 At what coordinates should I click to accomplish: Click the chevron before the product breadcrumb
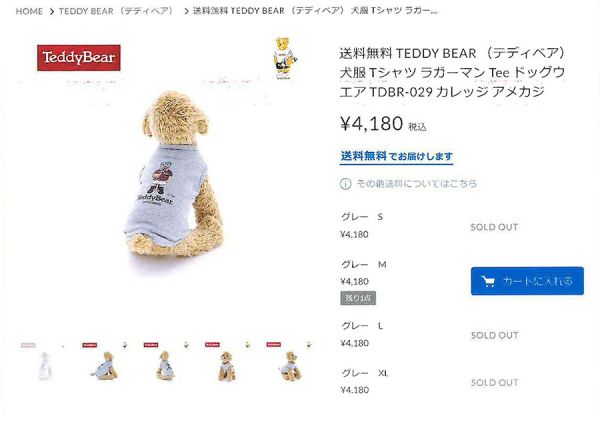186,11
